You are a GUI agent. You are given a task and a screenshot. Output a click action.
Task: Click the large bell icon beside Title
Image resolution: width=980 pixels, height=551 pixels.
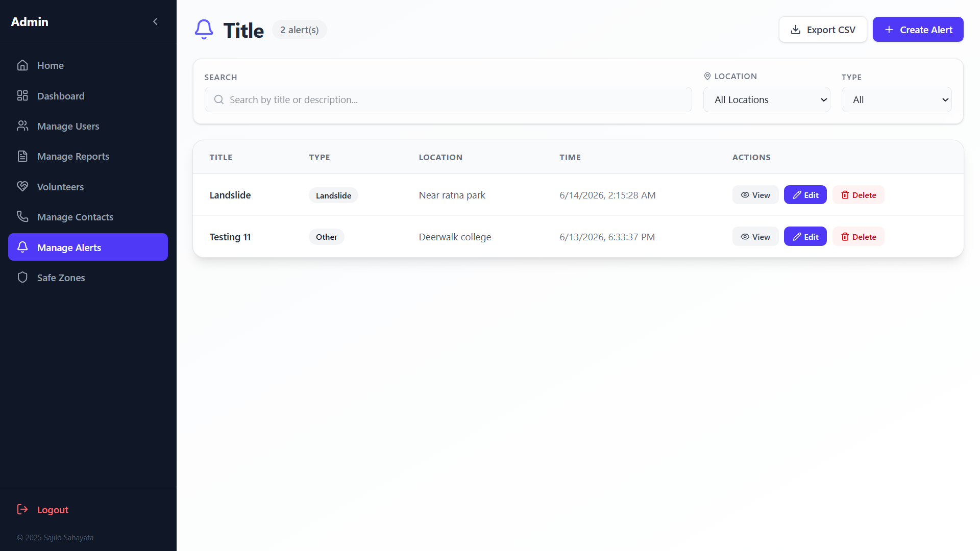(204, 30)
